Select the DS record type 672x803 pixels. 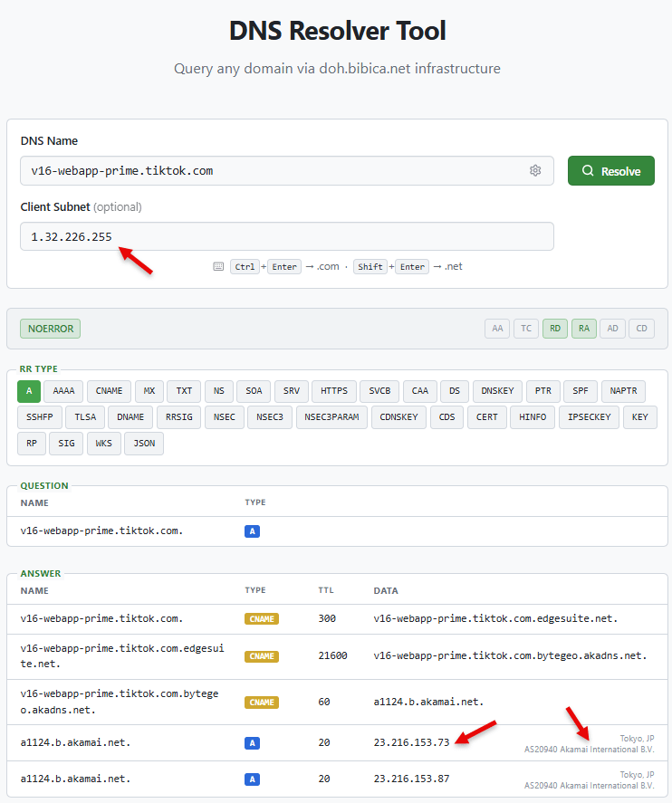click(x=455, y=391)
